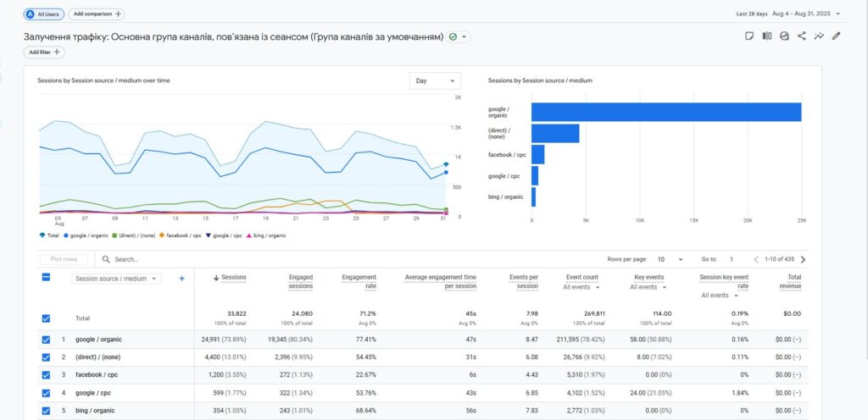Click the Sessions column header
This screenshot has height=420, width=868.
[x=233, y=278]
